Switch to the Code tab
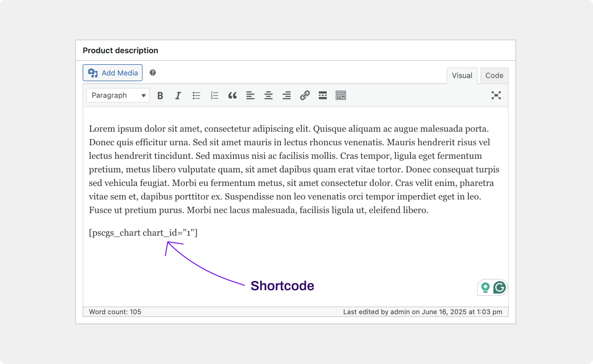Viewport: 593px width, 364px height. tap(494, 75)
